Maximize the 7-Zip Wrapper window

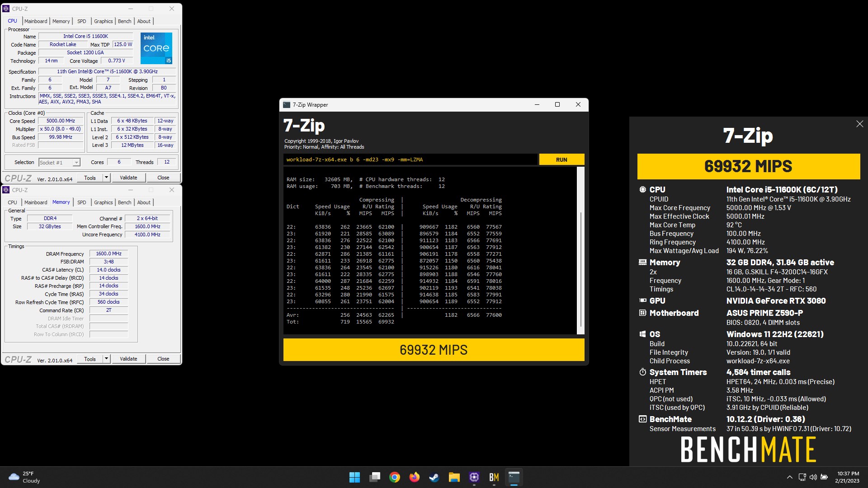pyautogui.click(x=557, y=105)
